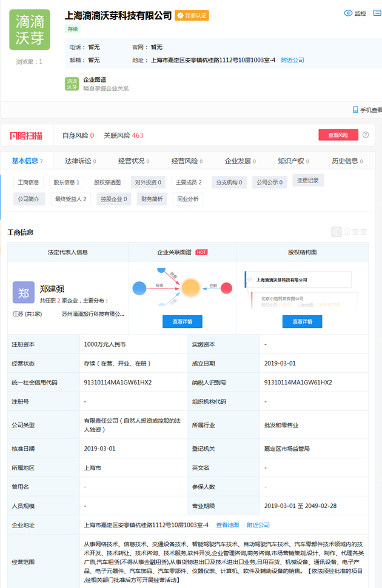
Task: Click 存续 status tag under company name
Action: (x=73, y=29)
